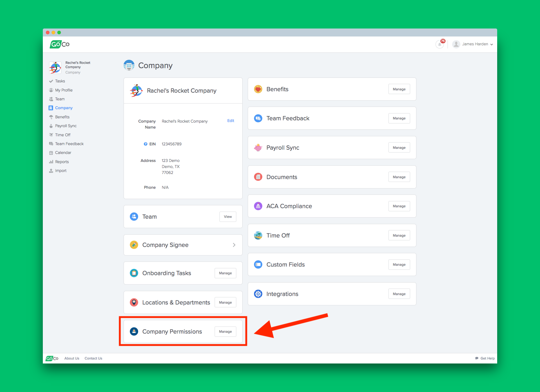Click the bar chart icon beside Reports
Viewport: 540px width, 392px height.
(x=51, y=162)
